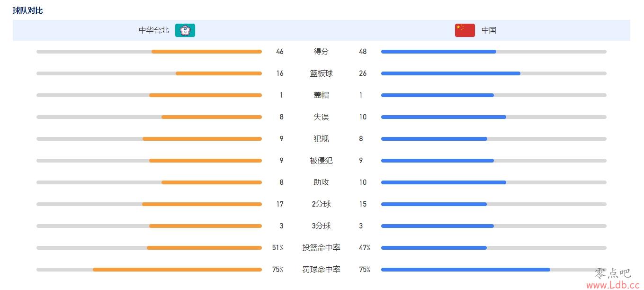
Task: Select the 篮板球 stat label
Action: click(321, 73)
